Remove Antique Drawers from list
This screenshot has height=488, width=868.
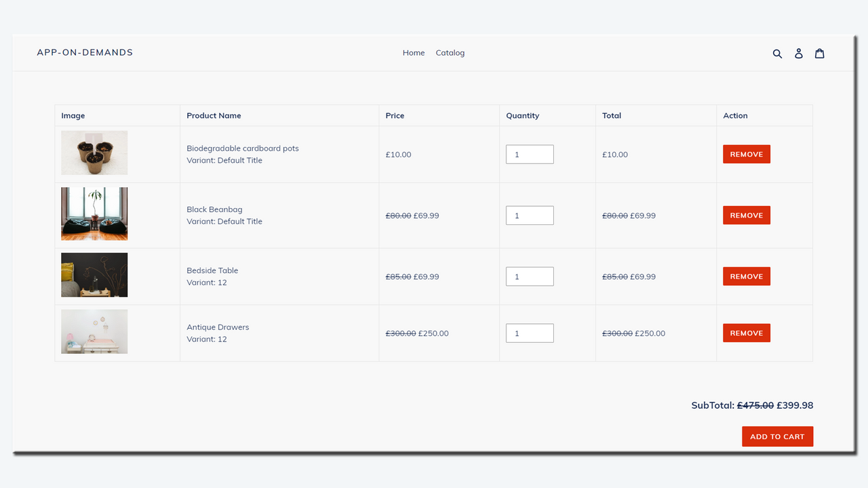point(747,333)
